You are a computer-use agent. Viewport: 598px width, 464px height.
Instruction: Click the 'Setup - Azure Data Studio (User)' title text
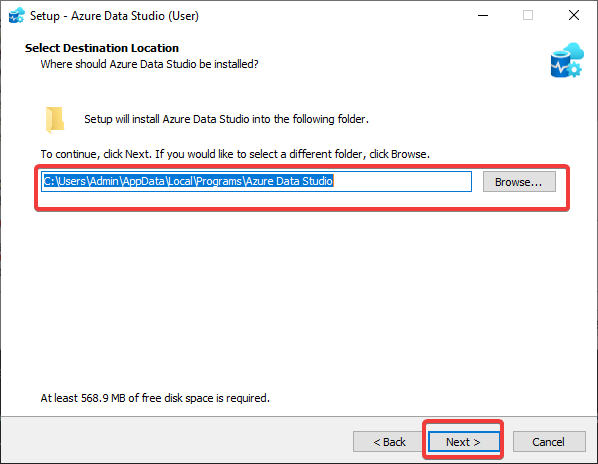pos(114,16)
